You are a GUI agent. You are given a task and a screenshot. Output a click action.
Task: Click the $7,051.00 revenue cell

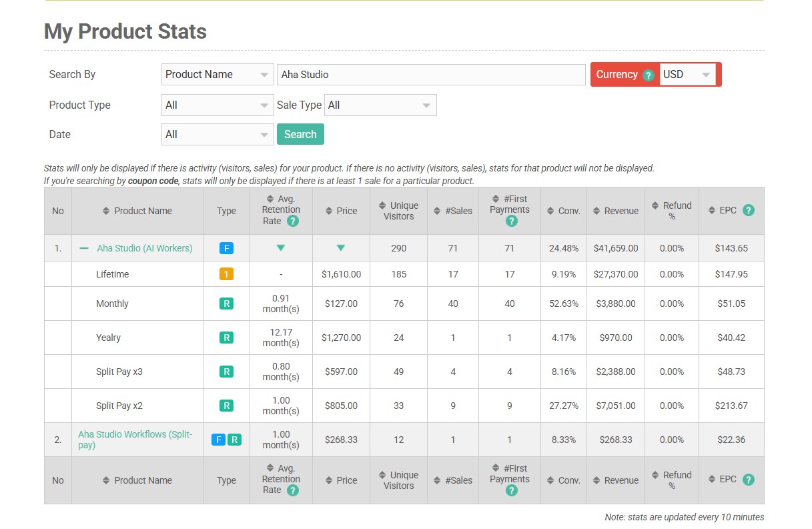616,406
